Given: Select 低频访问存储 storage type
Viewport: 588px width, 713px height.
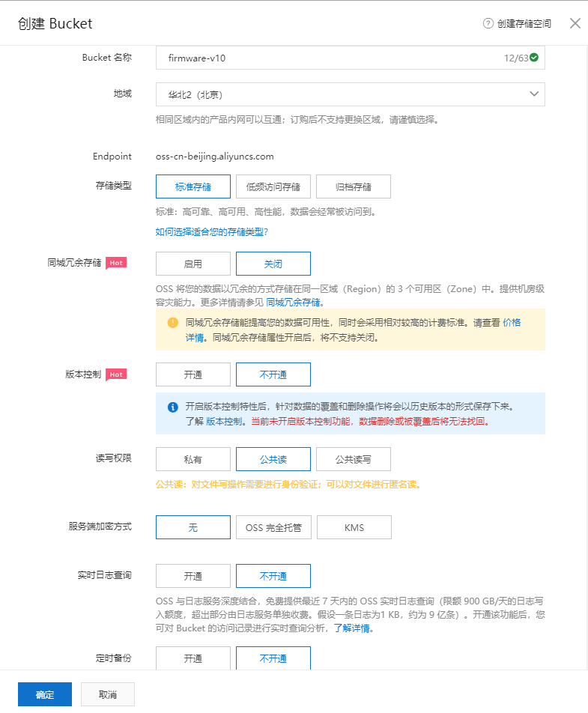Looking at the screenshot, I should 273,186.
